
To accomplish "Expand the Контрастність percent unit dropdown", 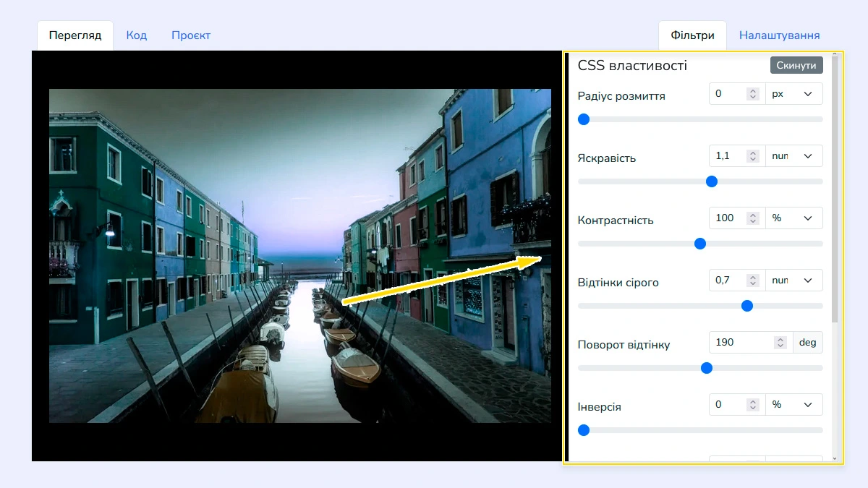I will tap(793, 218).
